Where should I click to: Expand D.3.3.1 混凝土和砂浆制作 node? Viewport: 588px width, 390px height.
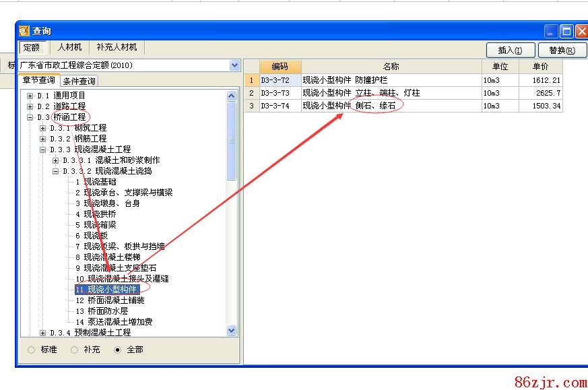[56, 160]
